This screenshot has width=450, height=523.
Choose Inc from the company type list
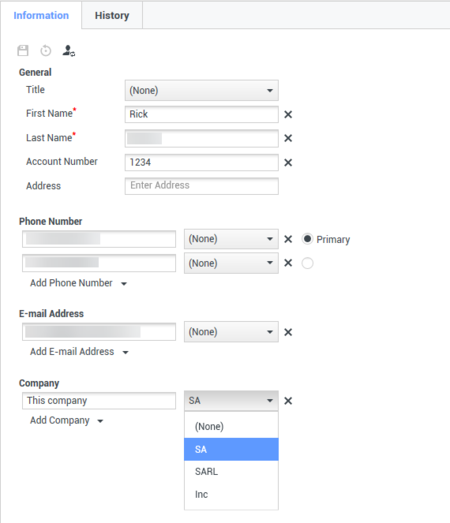coord(231,494)
